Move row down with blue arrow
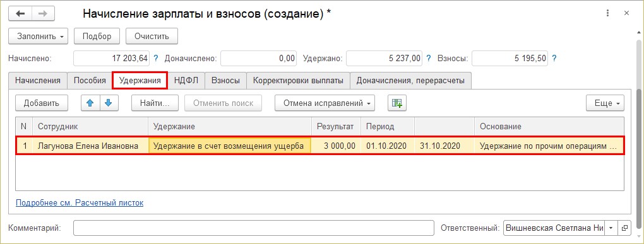Viewport: 644px width, 244px height. (x=109, y=103)
